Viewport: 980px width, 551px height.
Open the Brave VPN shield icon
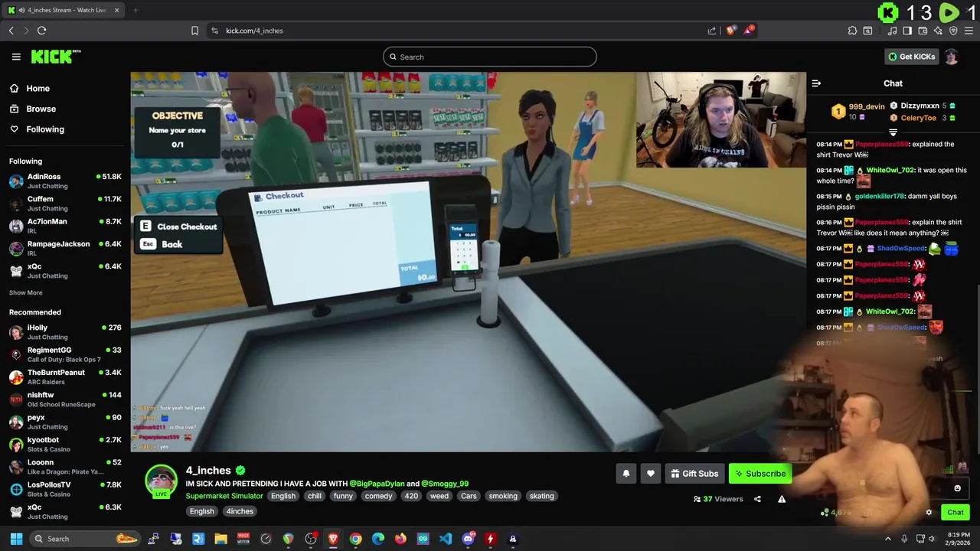(x=953, y=31)
